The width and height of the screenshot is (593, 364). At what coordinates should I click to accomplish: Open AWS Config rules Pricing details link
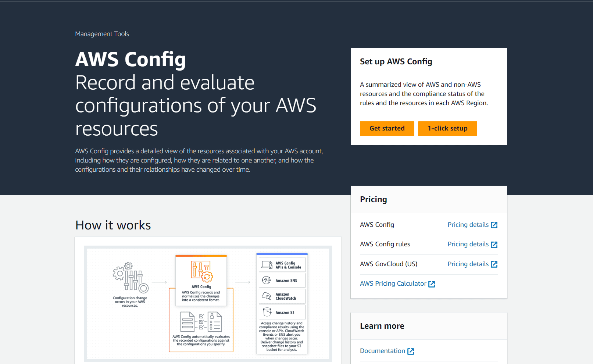tap(472, 245)
